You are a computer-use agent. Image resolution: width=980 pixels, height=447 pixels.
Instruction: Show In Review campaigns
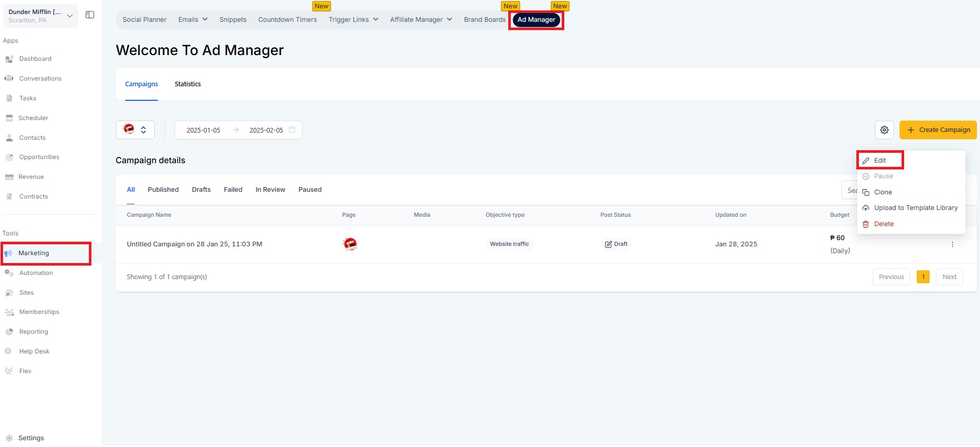pyautogui.click(x=270, y=190)
